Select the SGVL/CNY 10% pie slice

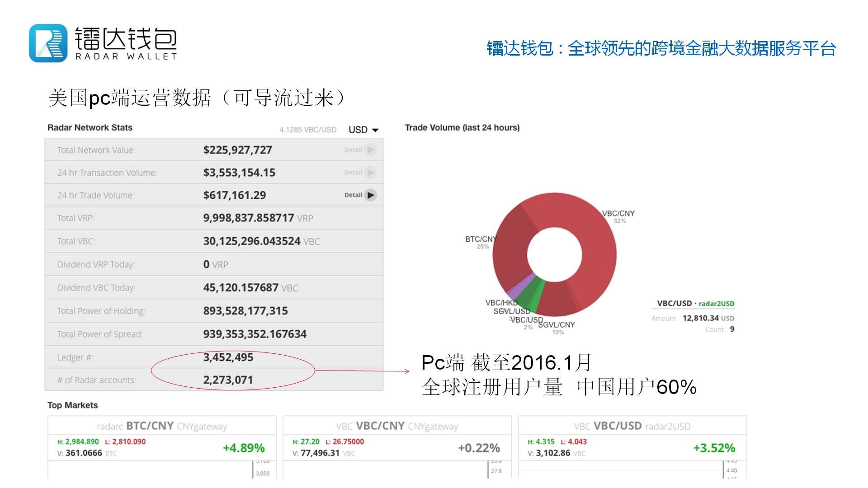pos(556,298)
